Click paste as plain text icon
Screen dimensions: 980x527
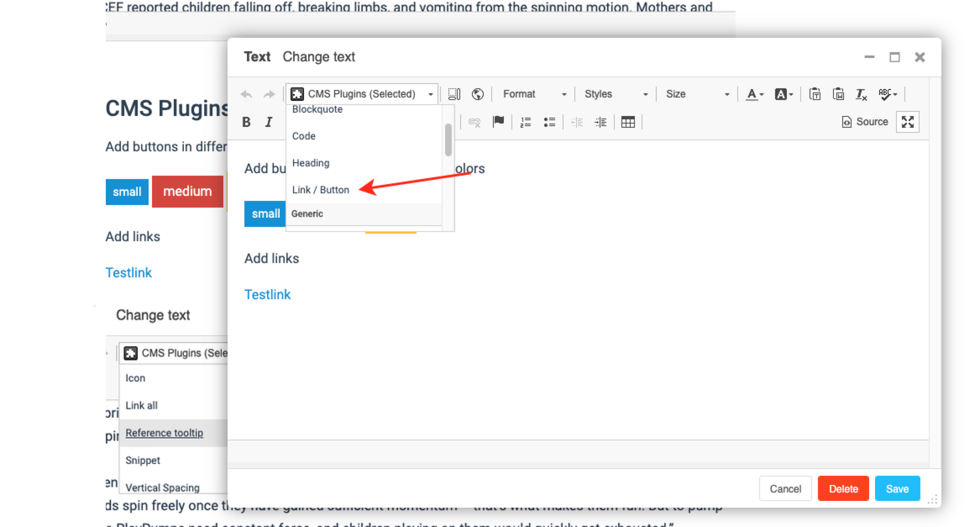pos(815,94)
